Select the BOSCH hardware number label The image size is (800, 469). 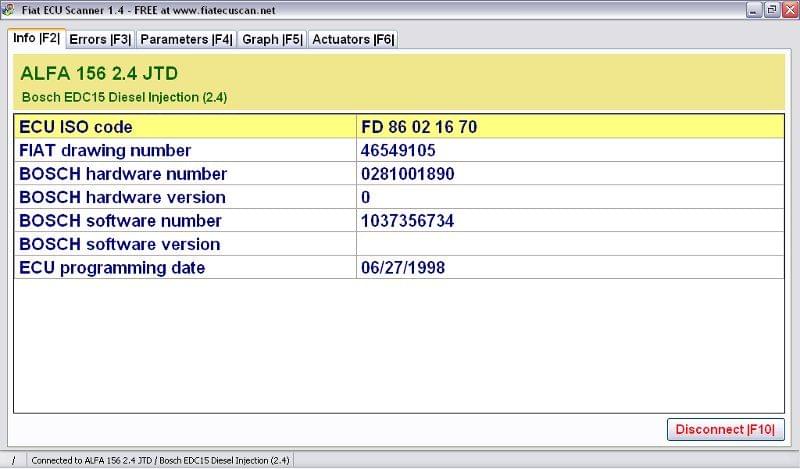pos(122,174)
